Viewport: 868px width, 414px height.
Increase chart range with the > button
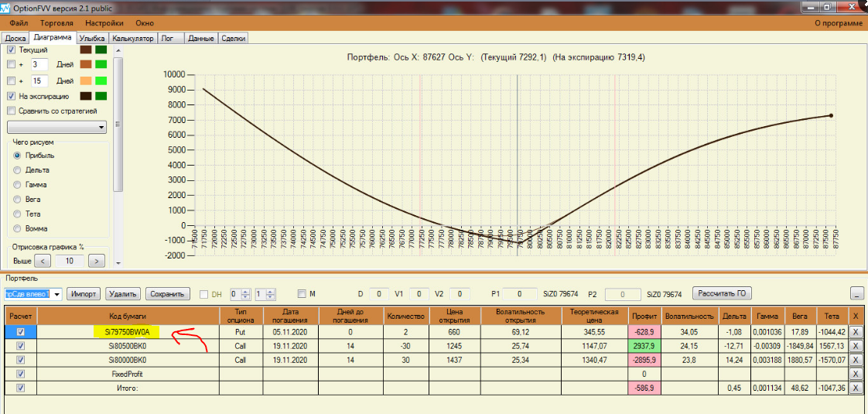(x=97, y=260)
